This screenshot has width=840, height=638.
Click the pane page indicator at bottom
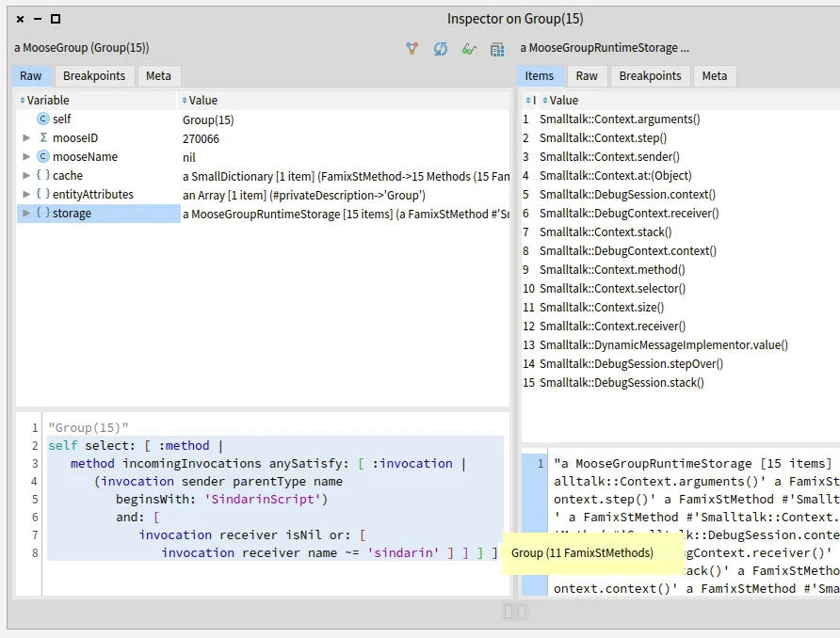(515, 612)
